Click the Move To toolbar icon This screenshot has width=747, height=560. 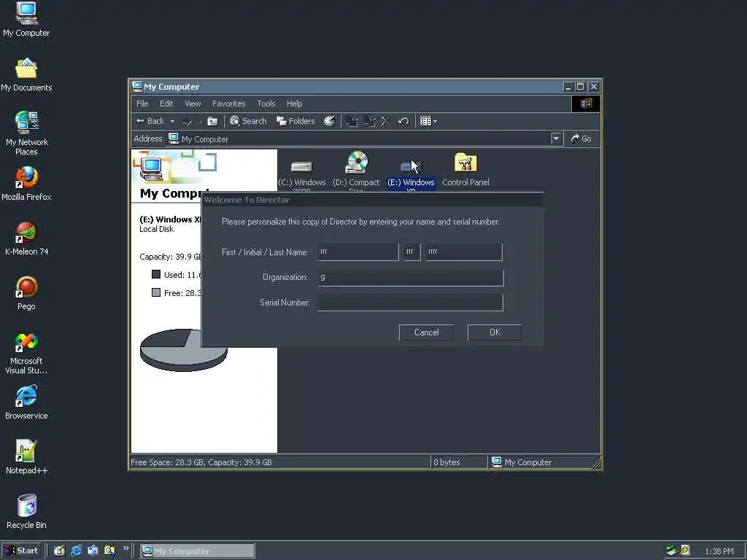352,122
